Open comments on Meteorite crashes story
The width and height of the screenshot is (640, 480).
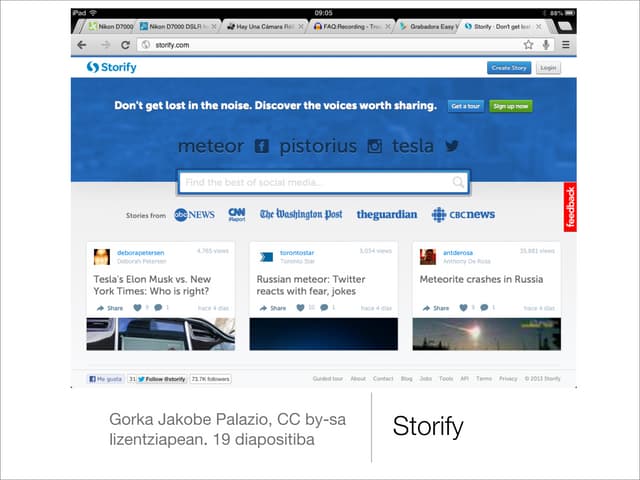[x=484, y=308]
